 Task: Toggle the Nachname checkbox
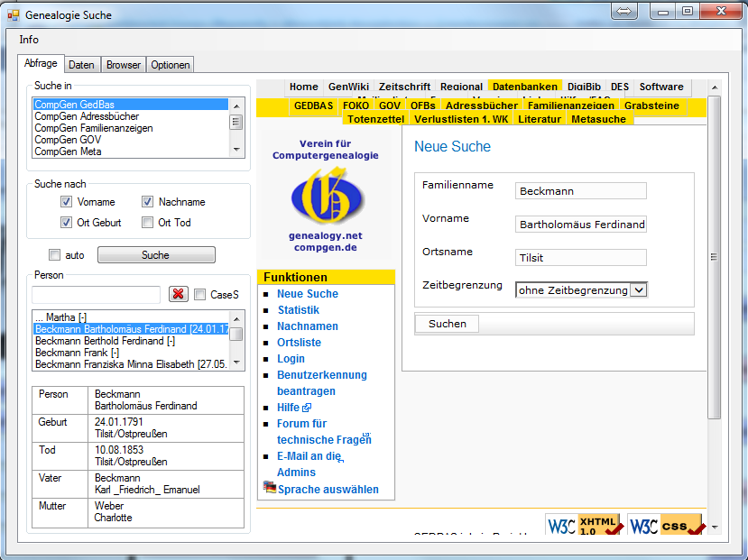147,202
